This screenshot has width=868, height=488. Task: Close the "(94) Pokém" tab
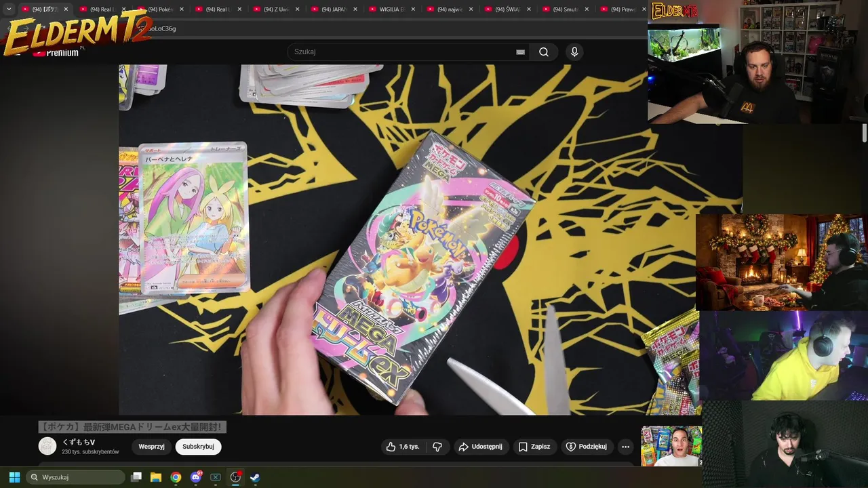click(182, 9)
